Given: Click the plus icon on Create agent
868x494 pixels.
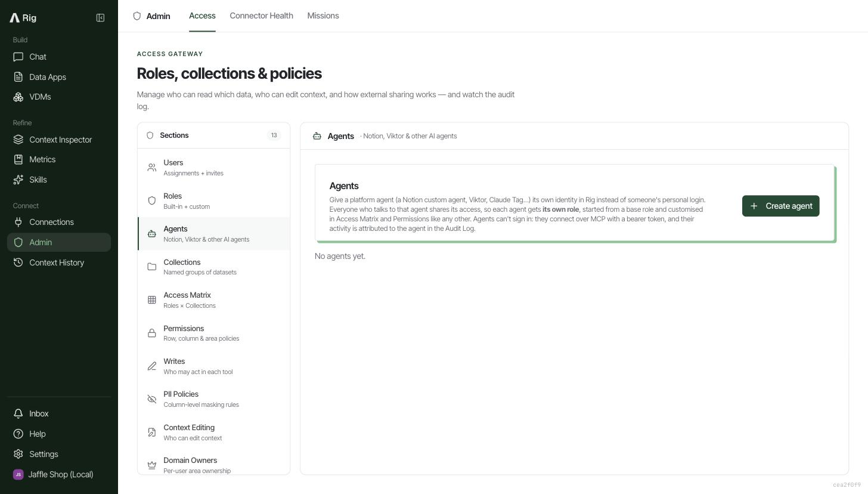Looking at the screenshot, I should [x=754, y=206].
